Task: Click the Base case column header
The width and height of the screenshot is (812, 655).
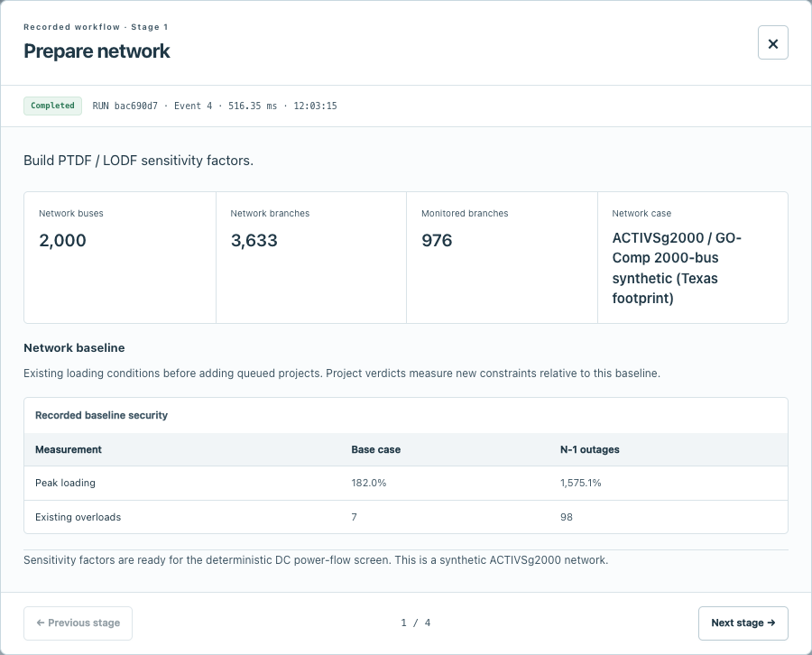Action: [376, 449]
